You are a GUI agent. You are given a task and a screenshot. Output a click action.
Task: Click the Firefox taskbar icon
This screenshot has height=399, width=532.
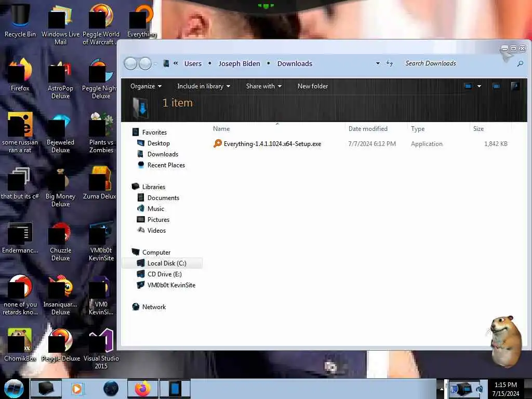tap(142, 389)
